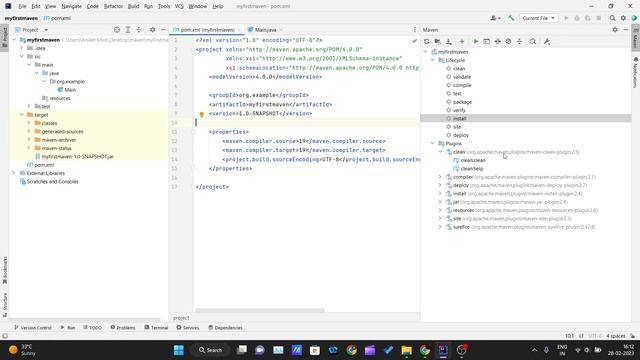Open the Services tool window
640x360 pixels.
tap(188, 327)
